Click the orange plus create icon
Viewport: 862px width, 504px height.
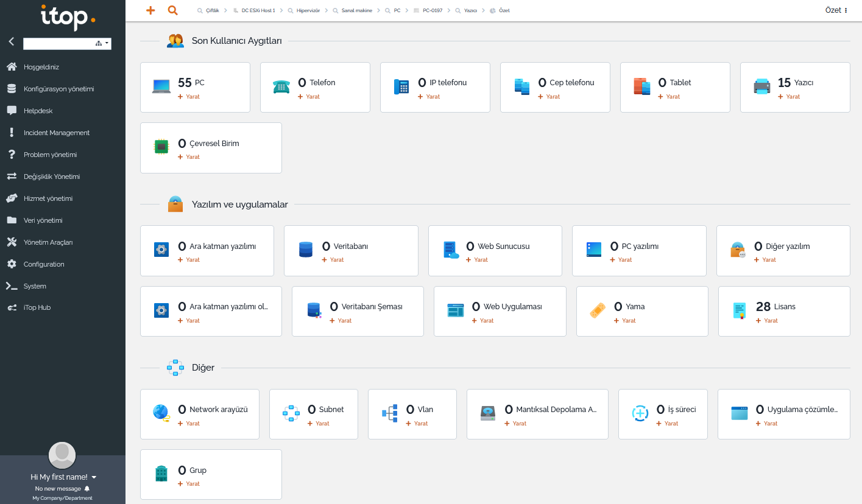pyautogui.click(x=150, y=10)
